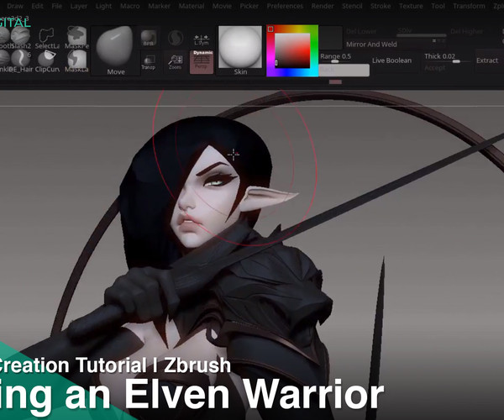
Task: Open the Tool menu
Action: (438, 6)
